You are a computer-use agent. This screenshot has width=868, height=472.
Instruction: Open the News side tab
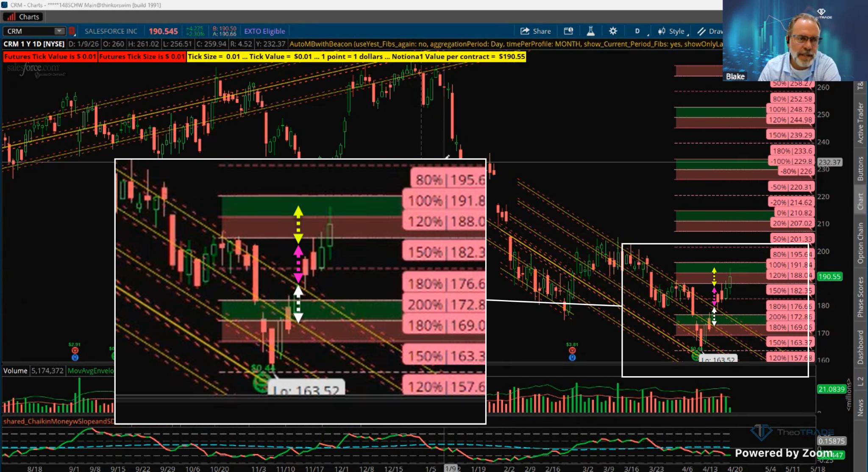[x=860, y=408]
